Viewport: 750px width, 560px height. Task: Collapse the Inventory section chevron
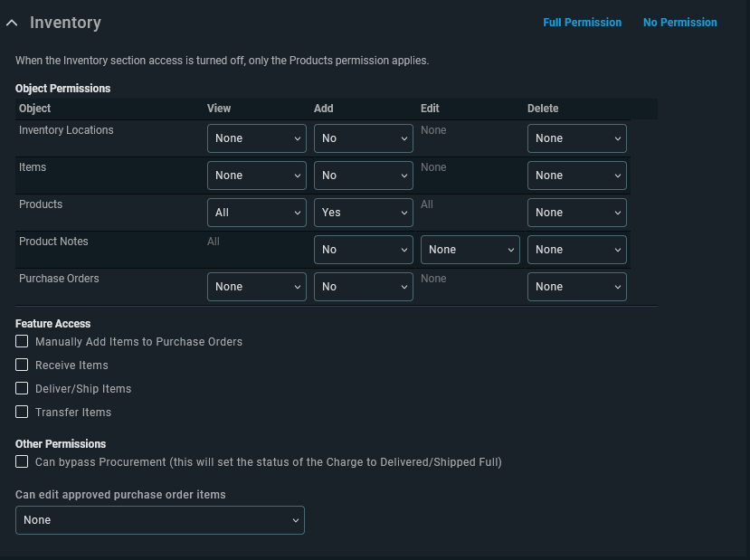coord(12,23)
